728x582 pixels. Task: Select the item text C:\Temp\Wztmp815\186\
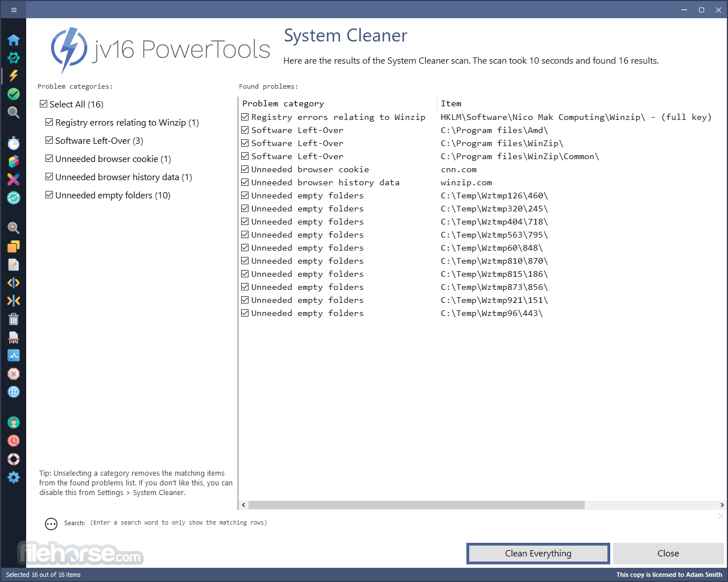click(494, 274)
